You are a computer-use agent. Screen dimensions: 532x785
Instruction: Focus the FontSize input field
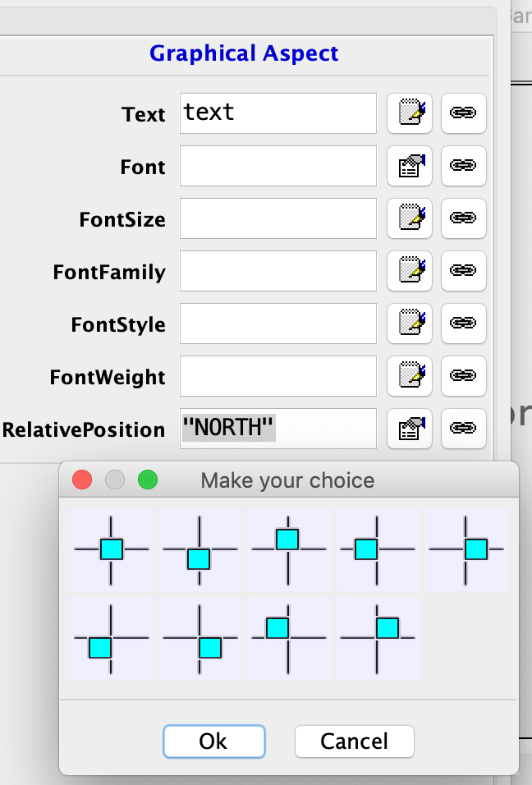pyautogui.click(x=277, y=218)
